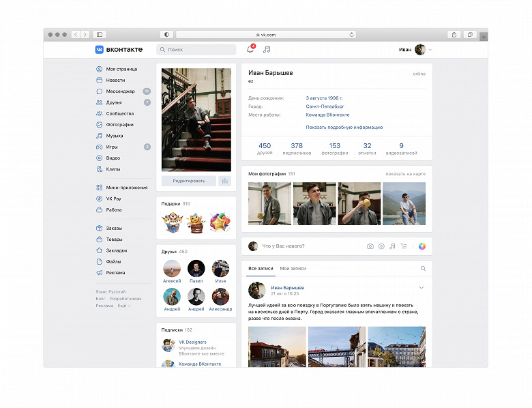The image size is (532, 408).
Task: Attach a video to new post
Action: [381, 246]
